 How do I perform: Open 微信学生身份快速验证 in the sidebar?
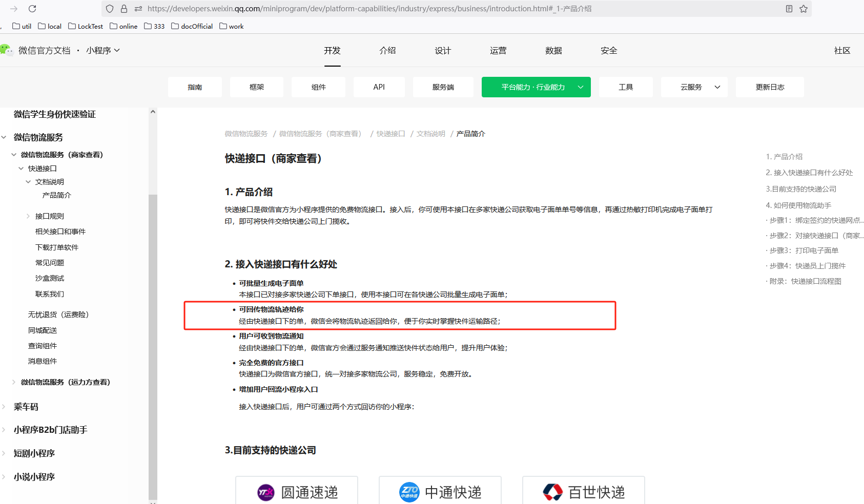click(x=55, y=114)
